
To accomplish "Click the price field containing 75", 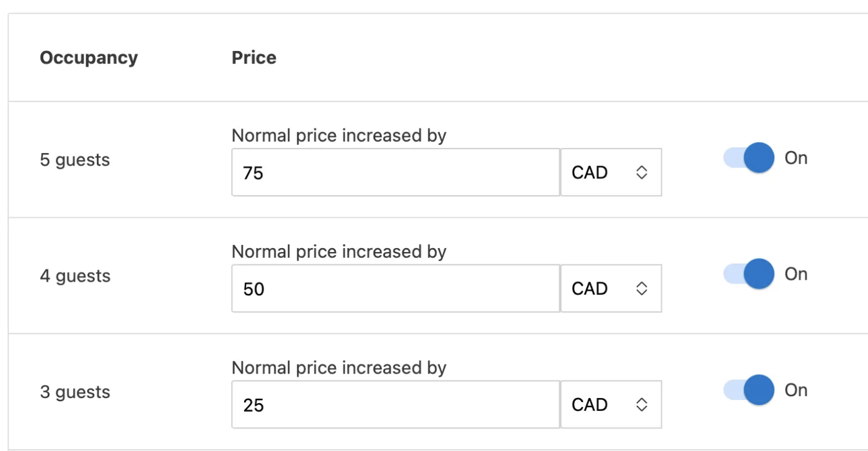I will [395, 173].
